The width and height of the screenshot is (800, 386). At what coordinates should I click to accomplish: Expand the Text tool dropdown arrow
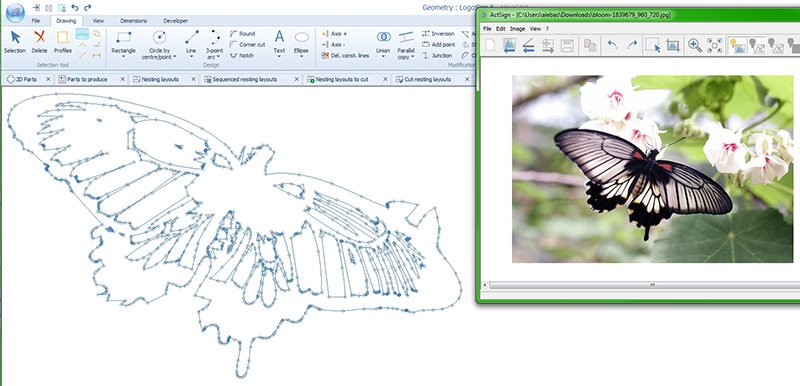(x=279, y=57)
